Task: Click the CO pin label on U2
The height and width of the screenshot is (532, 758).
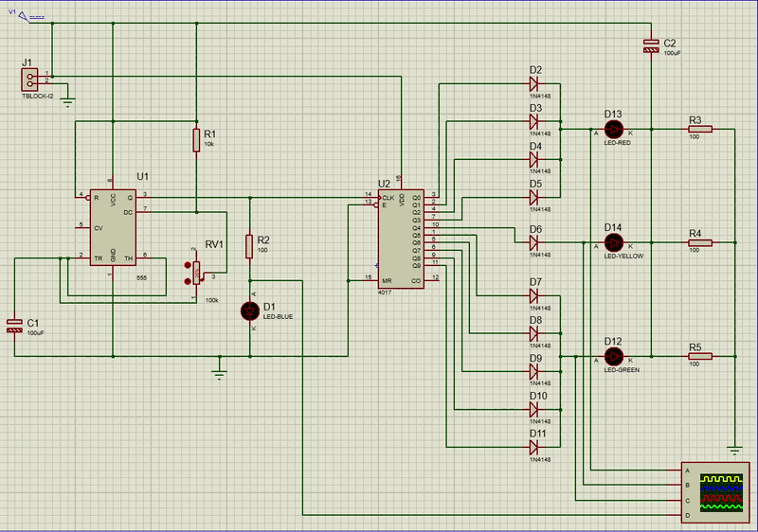Action: coord(416,281)
